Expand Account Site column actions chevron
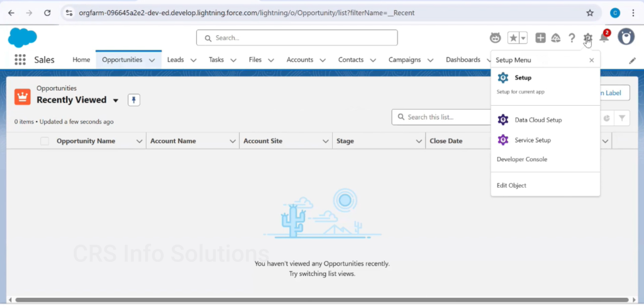This screenshot has width=644, height=308. click(326, 141)
